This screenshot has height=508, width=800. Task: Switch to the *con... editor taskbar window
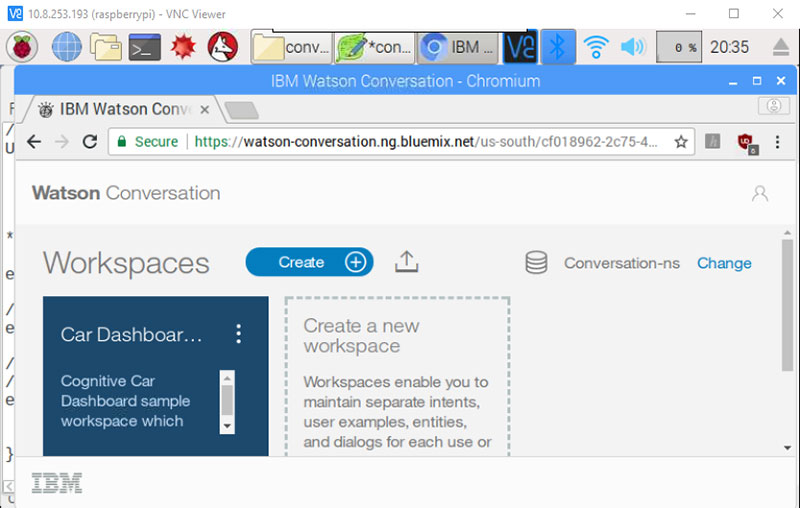tap(375, 47)
